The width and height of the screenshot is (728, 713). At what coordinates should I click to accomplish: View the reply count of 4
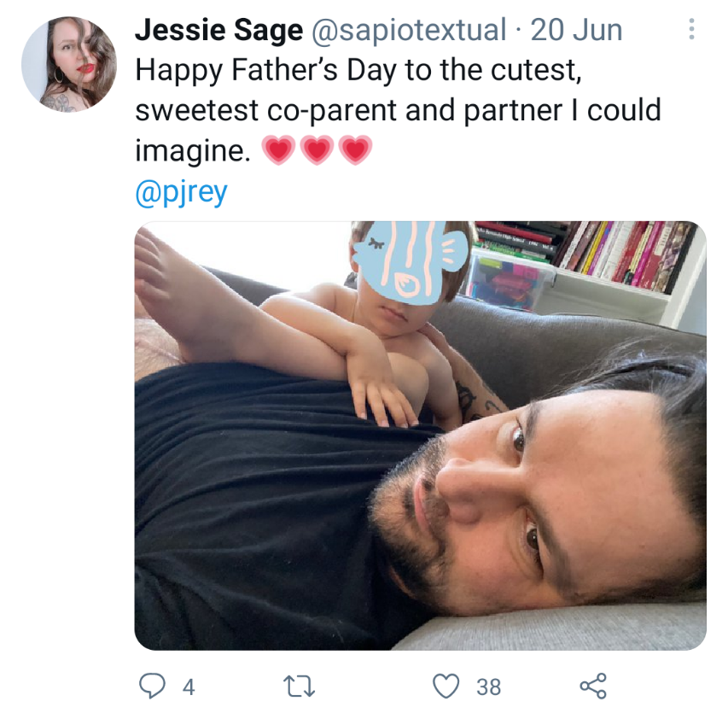[189, 687]
